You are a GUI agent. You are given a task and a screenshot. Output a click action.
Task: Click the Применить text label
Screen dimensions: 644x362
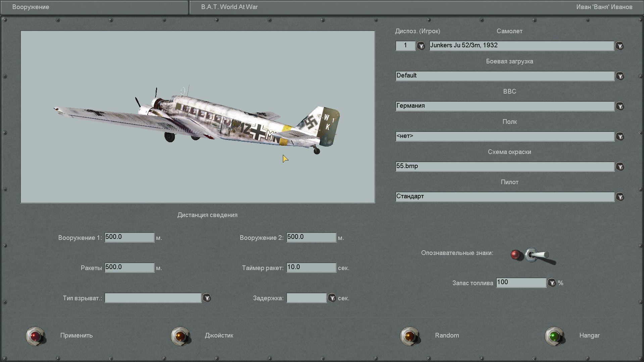tap(77, 335)
